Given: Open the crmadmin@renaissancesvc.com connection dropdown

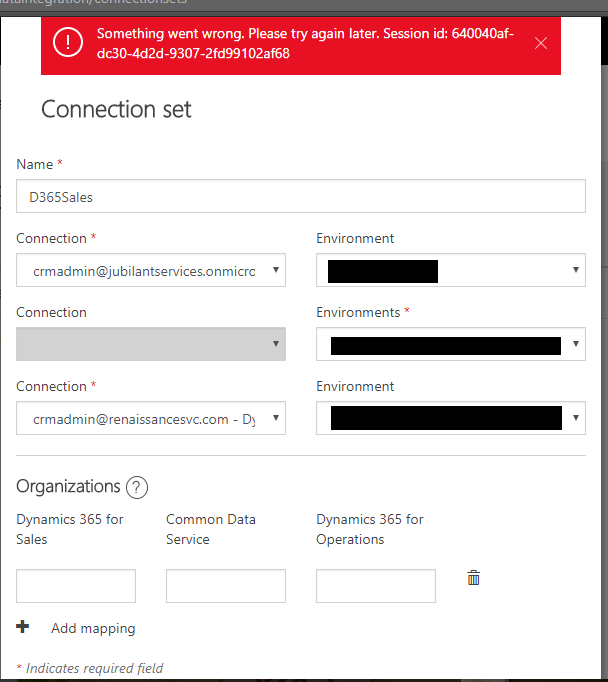Looking at the screenshot, I should pos(151,418).
